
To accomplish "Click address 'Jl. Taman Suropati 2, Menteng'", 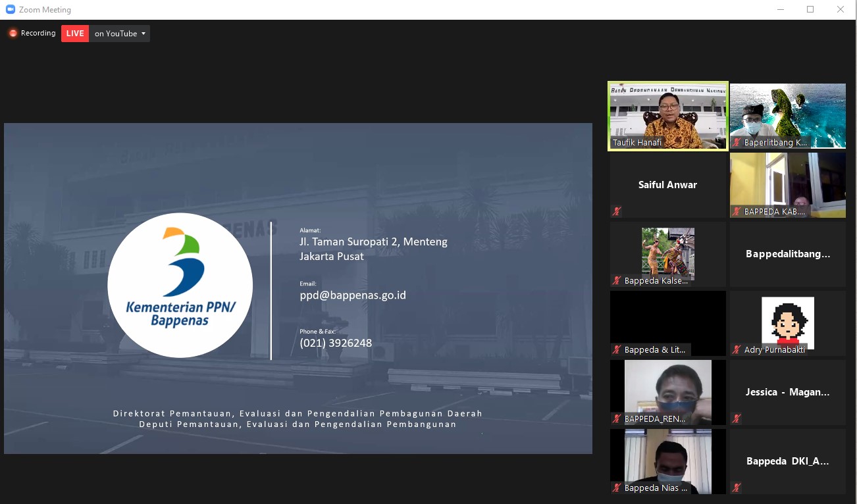I will pos(373,242).
